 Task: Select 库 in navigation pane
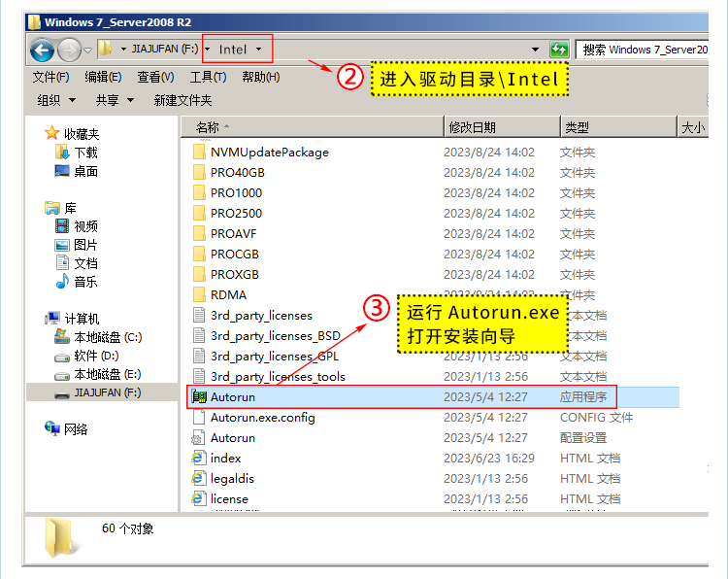(x=70, y=208)
